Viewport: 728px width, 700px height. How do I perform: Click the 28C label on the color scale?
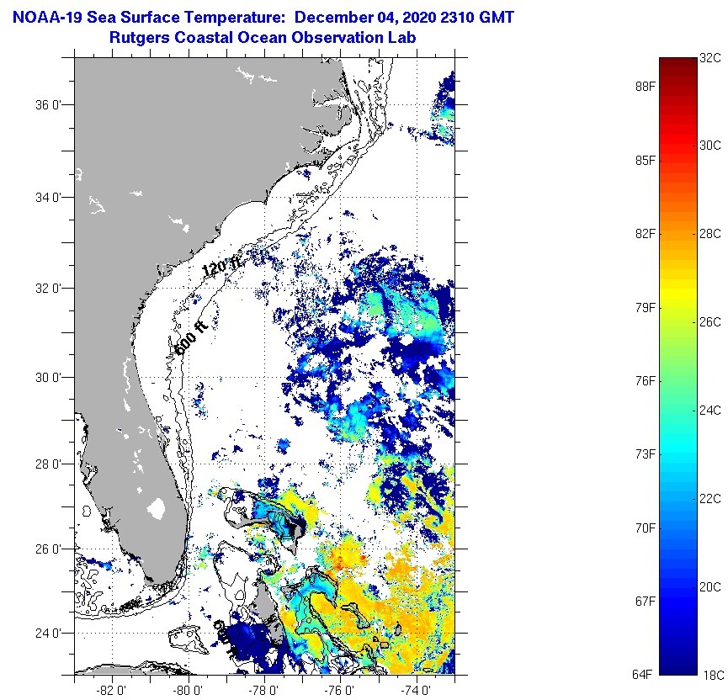click(x=709, y=234)
